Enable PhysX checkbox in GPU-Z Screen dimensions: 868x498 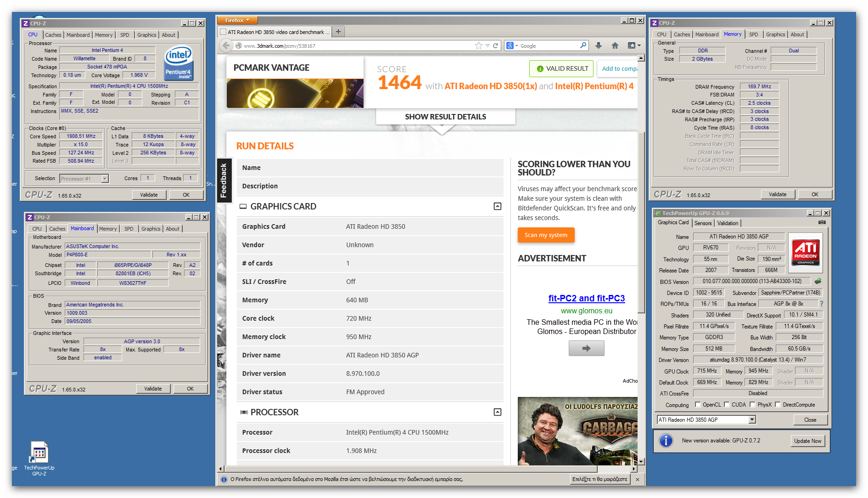(752, 405)
